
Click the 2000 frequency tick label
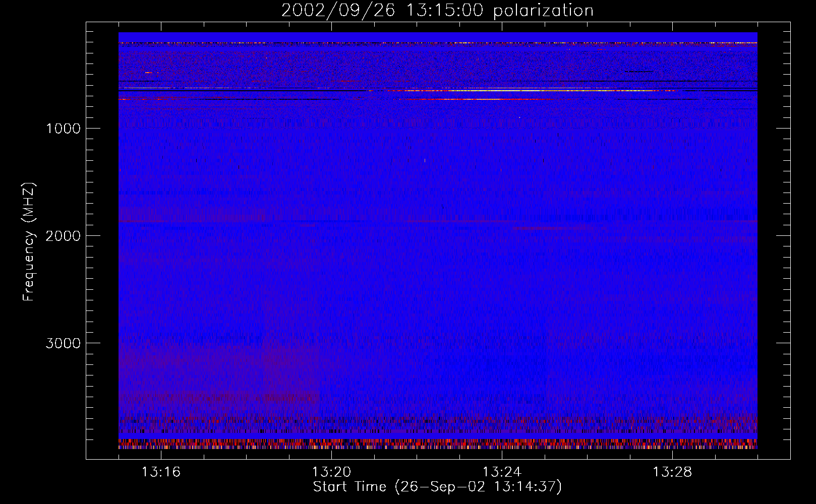tap(63, 236)
